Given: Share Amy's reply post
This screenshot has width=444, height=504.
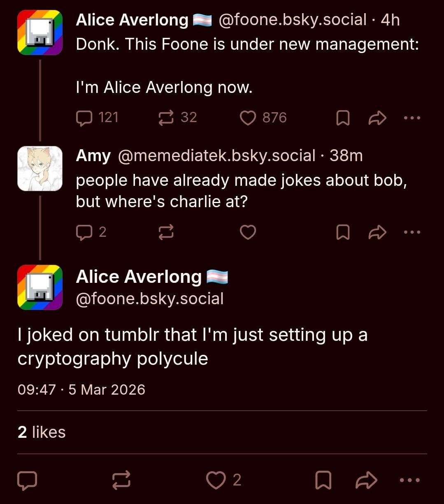Looking at the screenshot, I should (x=377, y=232).
